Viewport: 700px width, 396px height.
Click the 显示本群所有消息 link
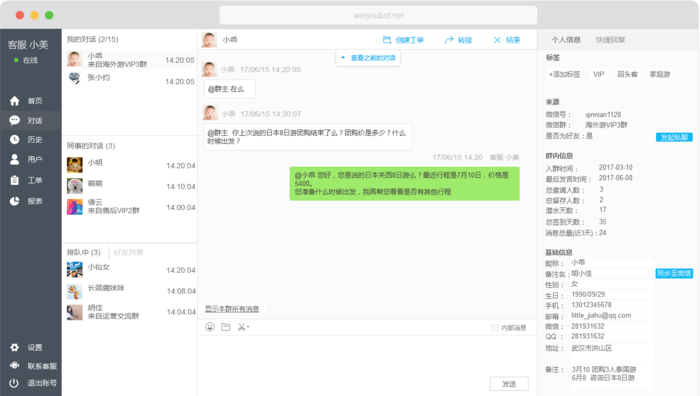tap(232, 309)
